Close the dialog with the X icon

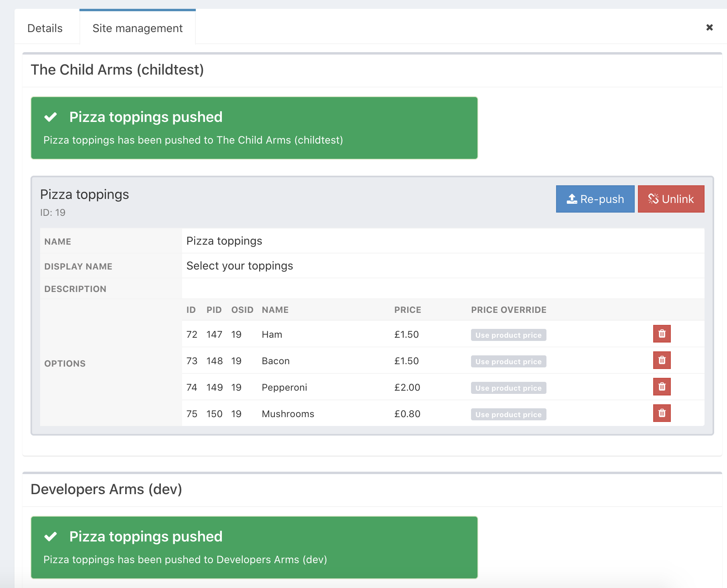click(709, 27)
